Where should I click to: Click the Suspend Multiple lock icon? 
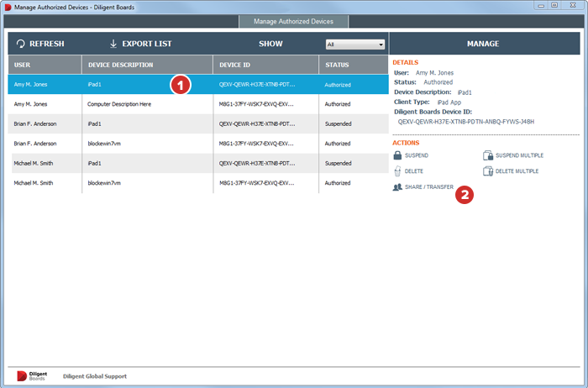(488, 155)
